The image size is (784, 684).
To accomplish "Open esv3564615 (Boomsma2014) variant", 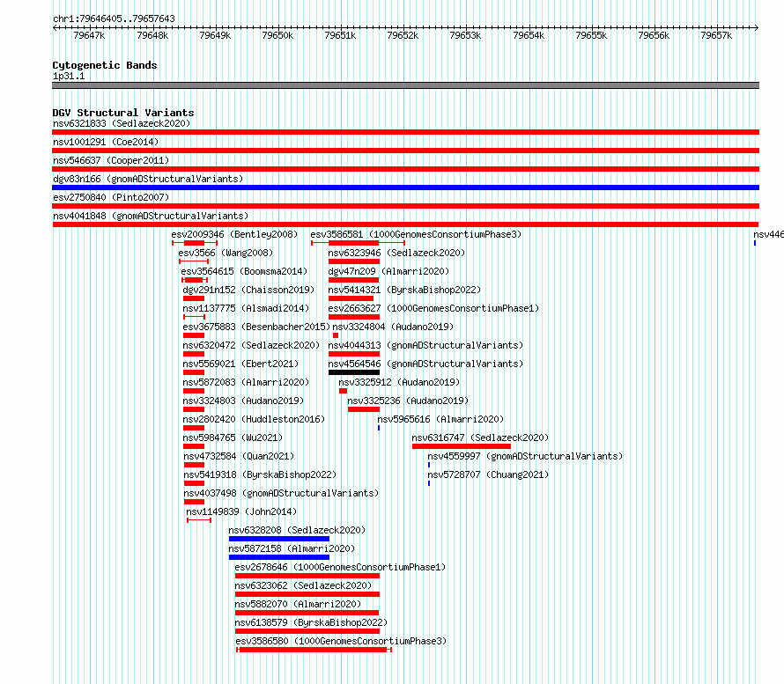I will [244, 271].
